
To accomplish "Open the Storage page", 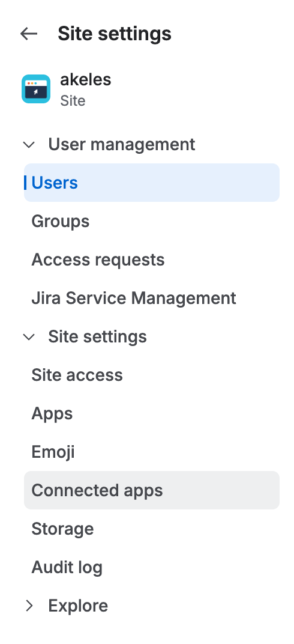I will point(152,529).
